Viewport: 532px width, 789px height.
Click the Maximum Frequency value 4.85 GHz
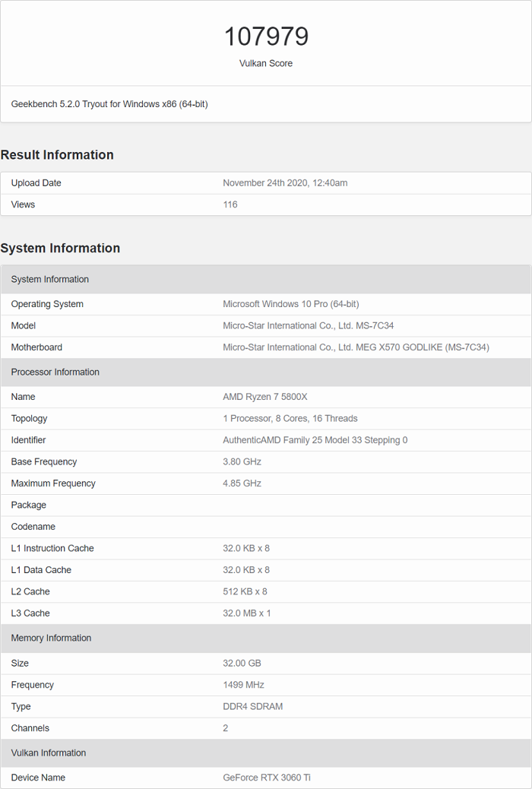pyautogui.click(x=242, y=483)
